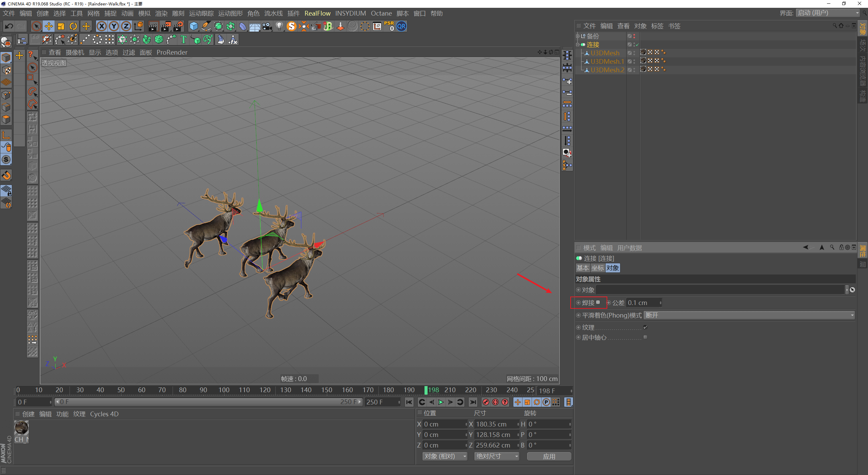
Task: Enable the 焊接 weld checkbox
Action: tap(598, 302)
